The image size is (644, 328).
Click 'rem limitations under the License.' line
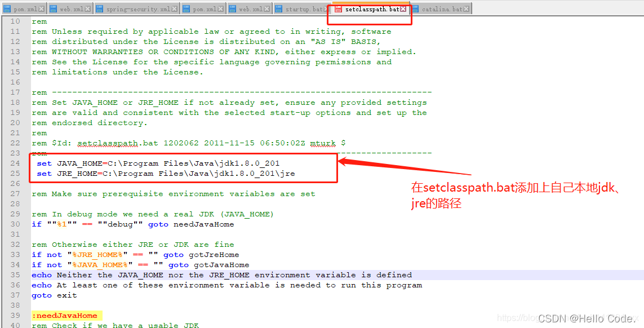(x=117, y=72)
